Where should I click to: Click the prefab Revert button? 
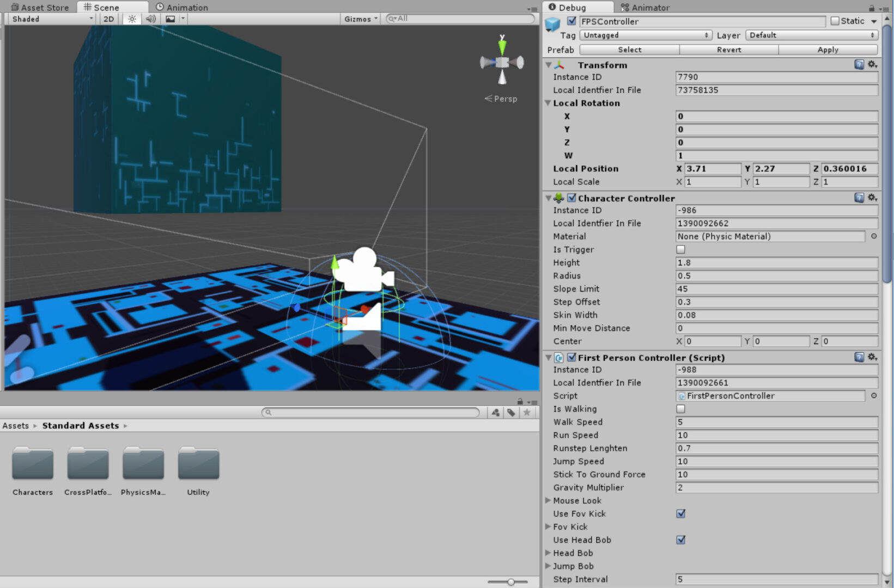(728, 50)
